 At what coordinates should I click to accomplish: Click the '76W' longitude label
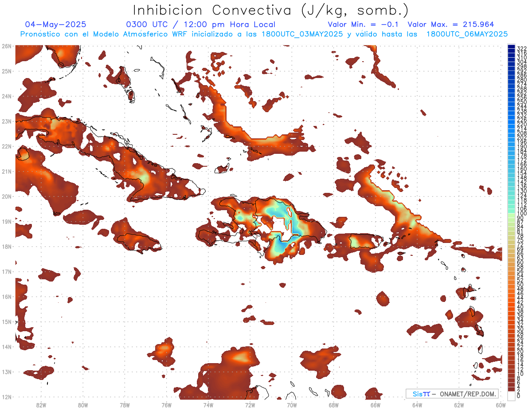point(167,405)
